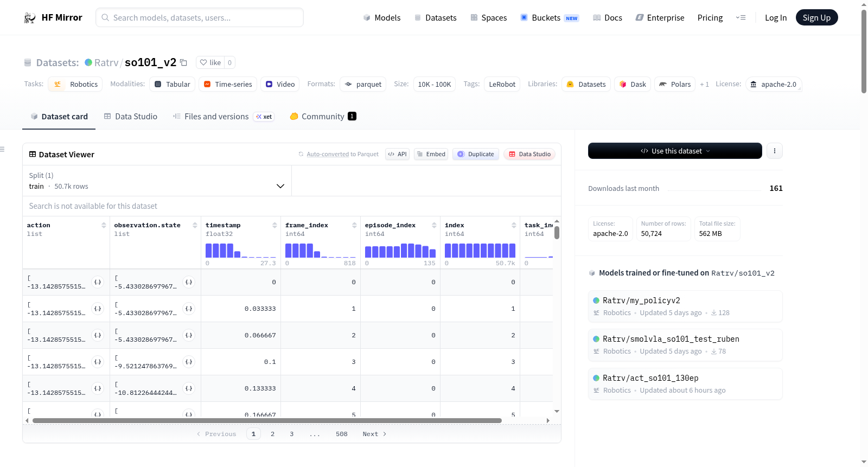This screenshot has width=868, height=467.
Task: Open the three-dot options menu
Action: pyautogui.click(x=775, y=151)
